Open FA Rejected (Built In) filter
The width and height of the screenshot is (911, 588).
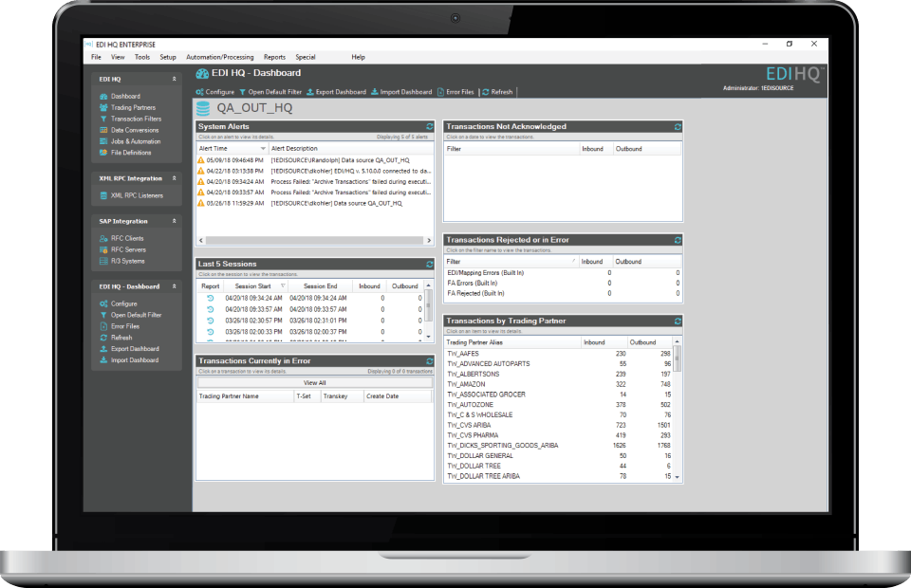(475, 294)
